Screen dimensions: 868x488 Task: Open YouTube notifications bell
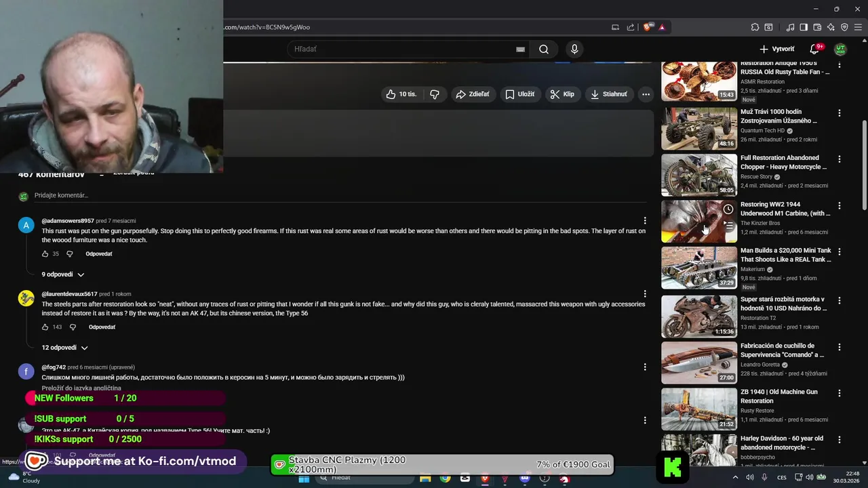click(x=815, y=49)
